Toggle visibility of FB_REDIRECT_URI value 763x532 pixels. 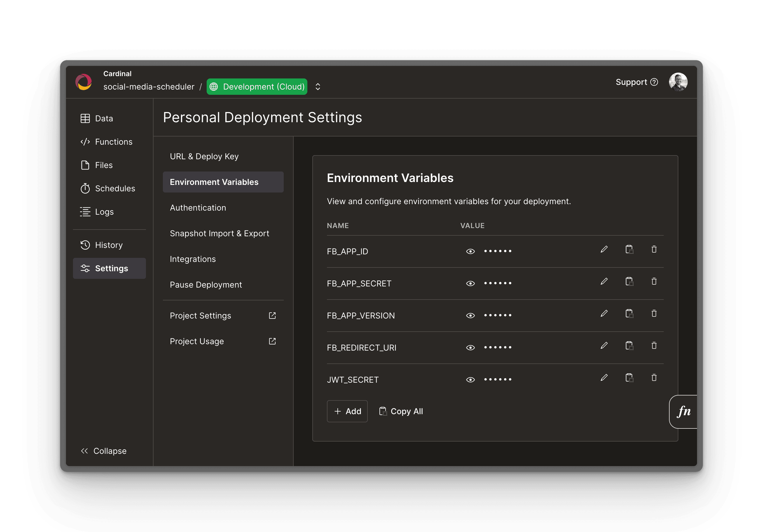click(470, 348)
